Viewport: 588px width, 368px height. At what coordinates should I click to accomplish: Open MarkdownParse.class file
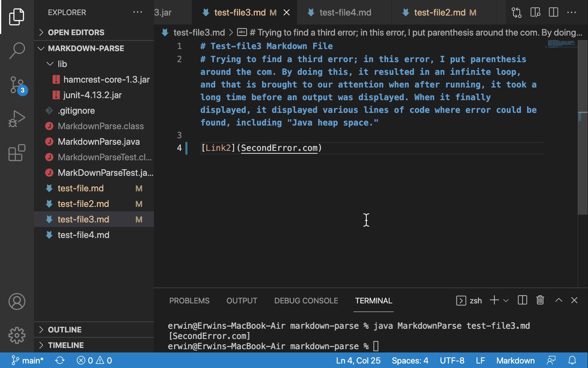coord(94,126)
